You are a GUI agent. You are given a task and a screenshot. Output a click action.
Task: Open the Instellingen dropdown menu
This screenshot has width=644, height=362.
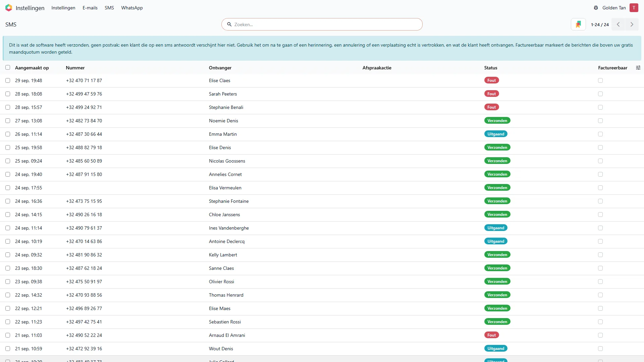(x=63, y=8)
